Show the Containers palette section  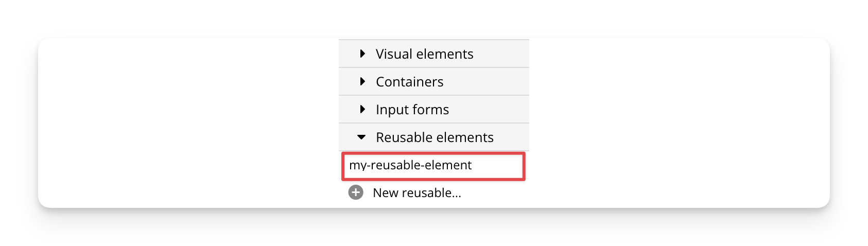point(433,82)
